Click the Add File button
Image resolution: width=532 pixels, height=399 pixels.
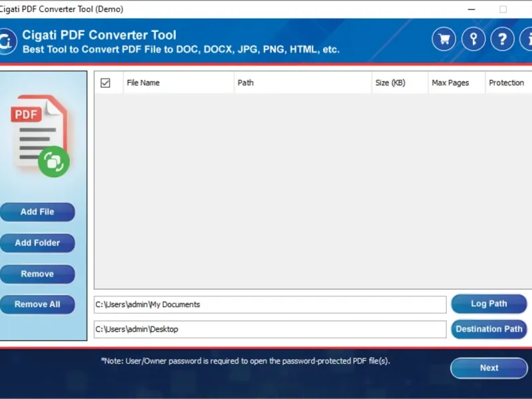[x=37, y=212]
